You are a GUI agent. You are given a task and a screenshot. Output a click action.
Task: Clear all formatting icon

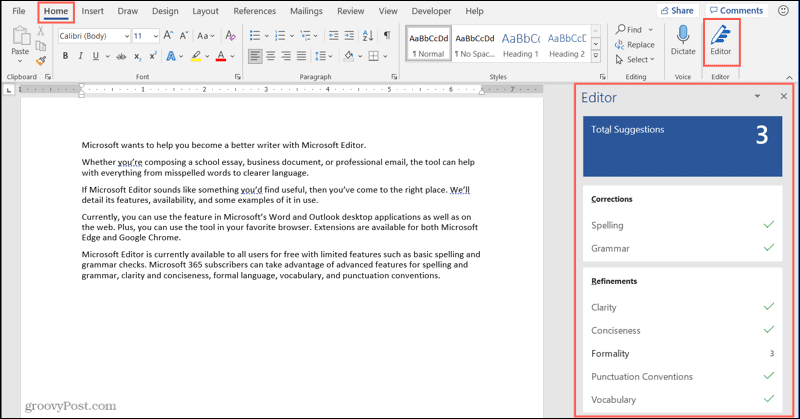(x=230, y=36)
